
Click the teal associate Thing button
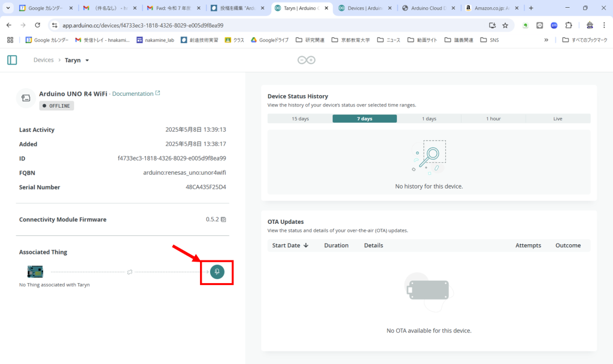[217, 272]
